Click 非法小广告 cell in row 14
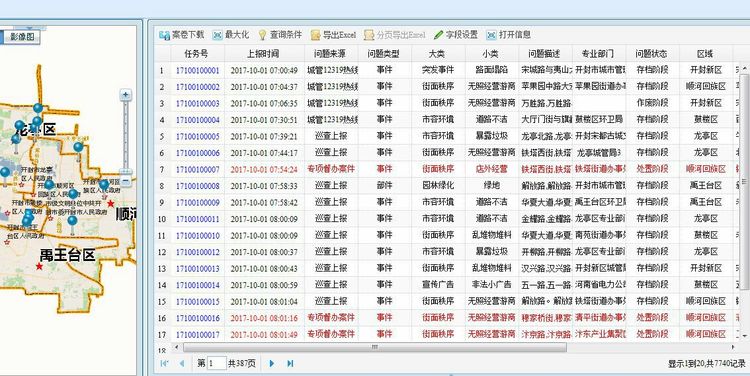The height and width of the screenshot is (376, 750). point(491,284)
